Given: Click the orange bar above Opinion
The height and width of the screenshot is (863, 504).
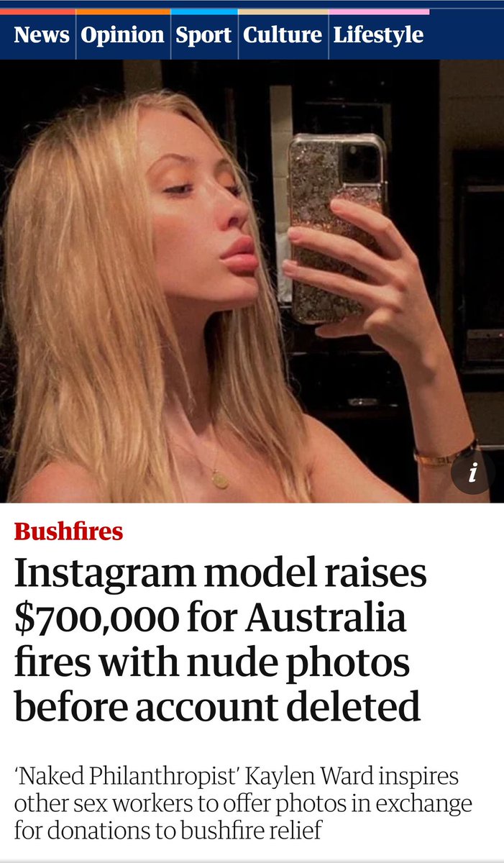Looking at the screenshot, I should pyautogui.click(x=123, y=12).
